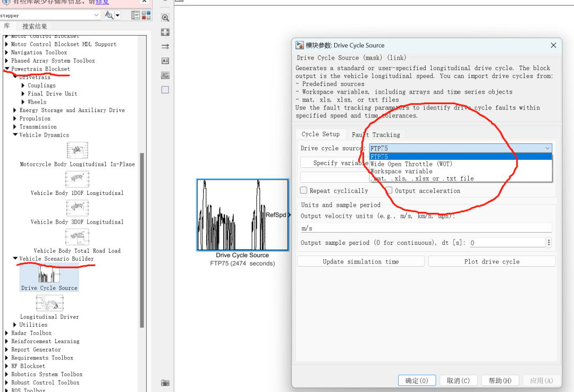The image size is (574, 392).
Task: Expand the Utilities subtree
Action: pyautogui.click(x=15, y=325)
